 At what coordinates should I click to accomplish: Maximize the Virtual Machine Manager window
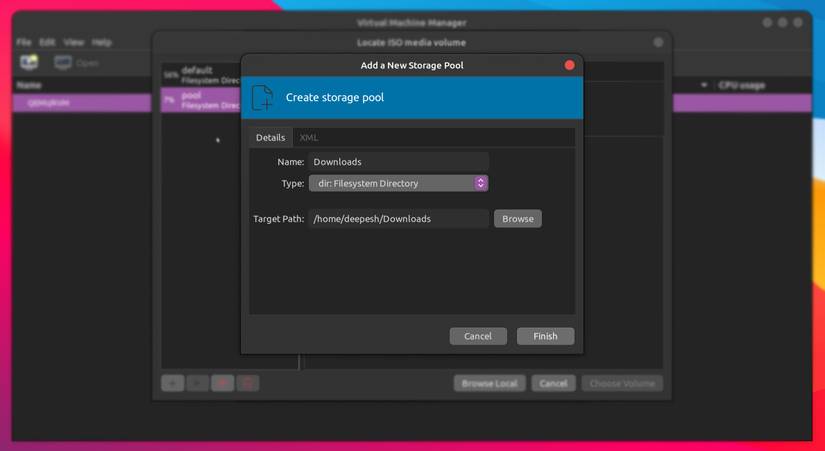[x=782, y=23]
